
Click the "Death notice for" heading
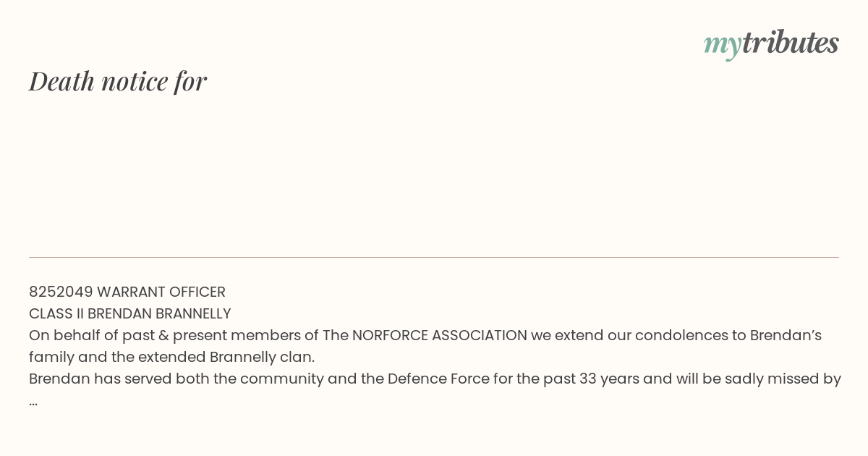(x=118, y=81)
